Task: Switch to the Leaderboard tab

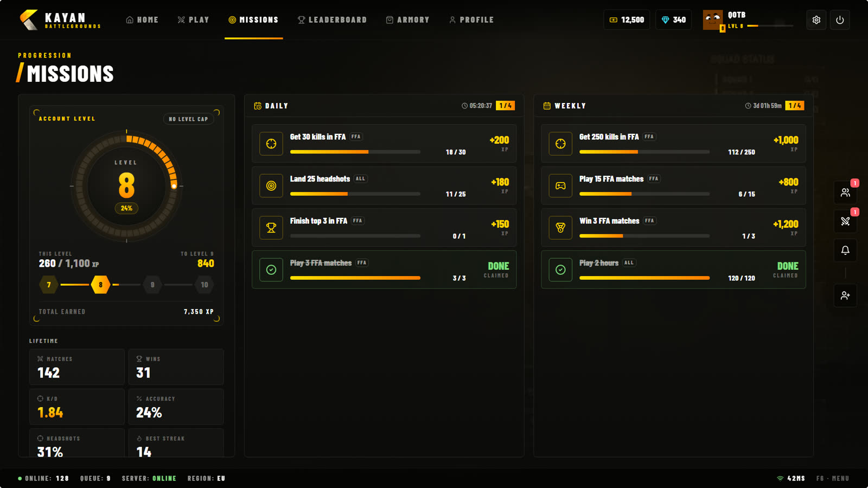Action: 332,20
